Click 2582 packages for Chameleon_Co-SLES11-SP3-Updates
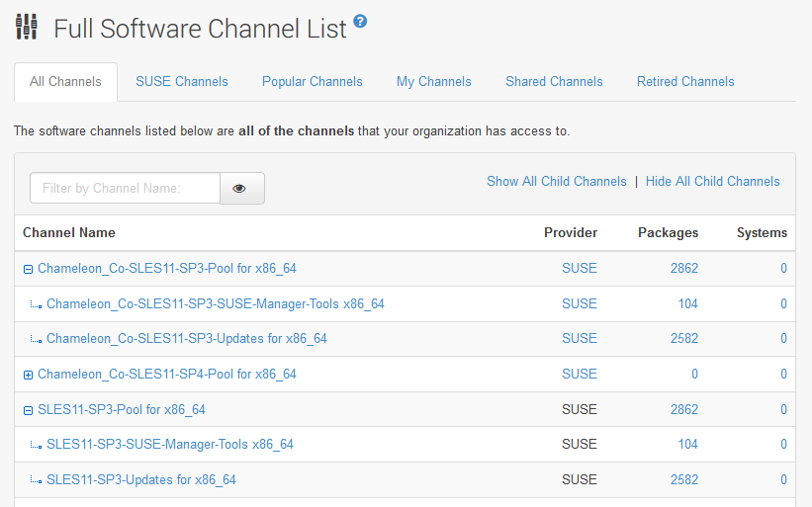The image size is (812, 507). [684, 338]
